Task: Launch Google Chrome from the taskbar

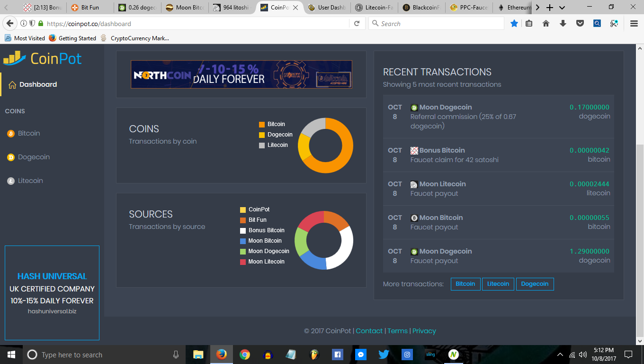Action: pos(244,355)
